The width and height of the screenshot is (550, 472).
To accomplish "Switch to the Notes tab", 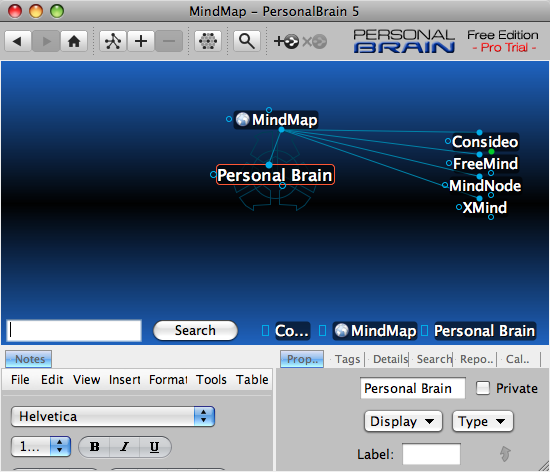I will tap(28, 359).
